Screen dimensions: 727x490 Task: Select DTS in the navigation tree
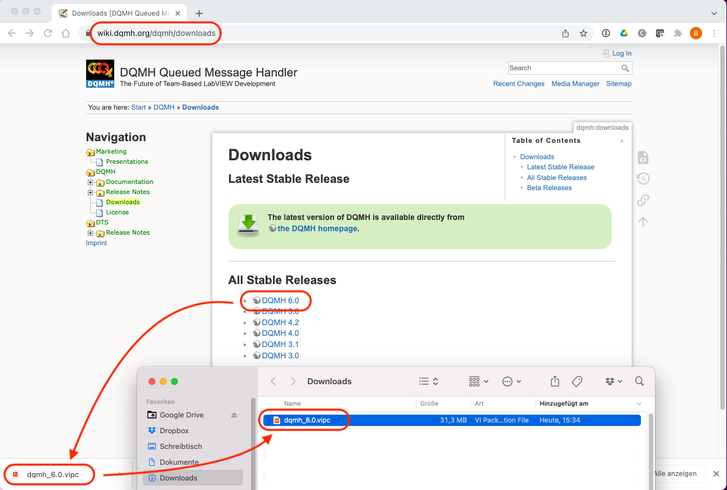(x=102, y=223)
